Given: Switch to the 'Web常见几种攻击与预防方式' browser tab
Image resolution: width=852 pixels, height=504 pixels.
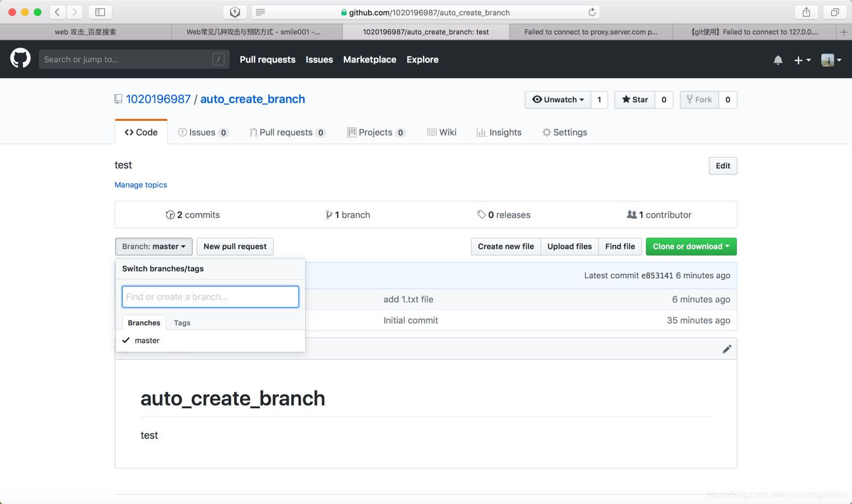Looking at the screenshot, I should (x=257, y=32).
